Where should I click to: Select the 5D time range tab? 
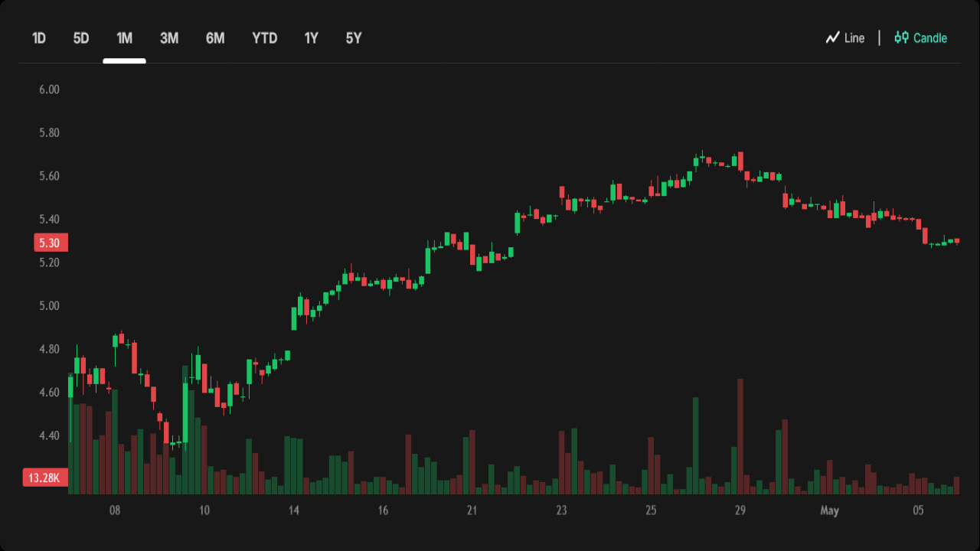[x=81, y=38]
